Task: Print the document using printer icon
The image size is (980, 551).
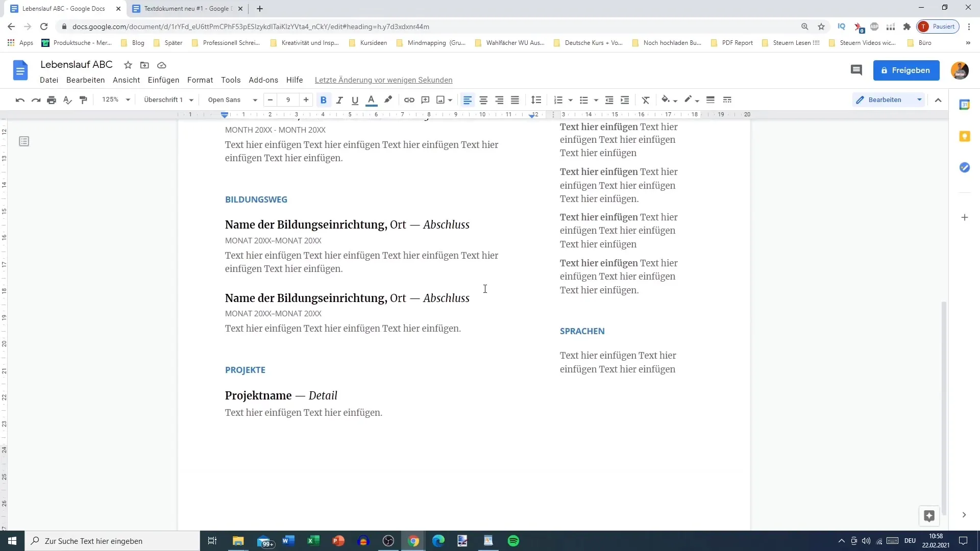Action: click(52, 100)
